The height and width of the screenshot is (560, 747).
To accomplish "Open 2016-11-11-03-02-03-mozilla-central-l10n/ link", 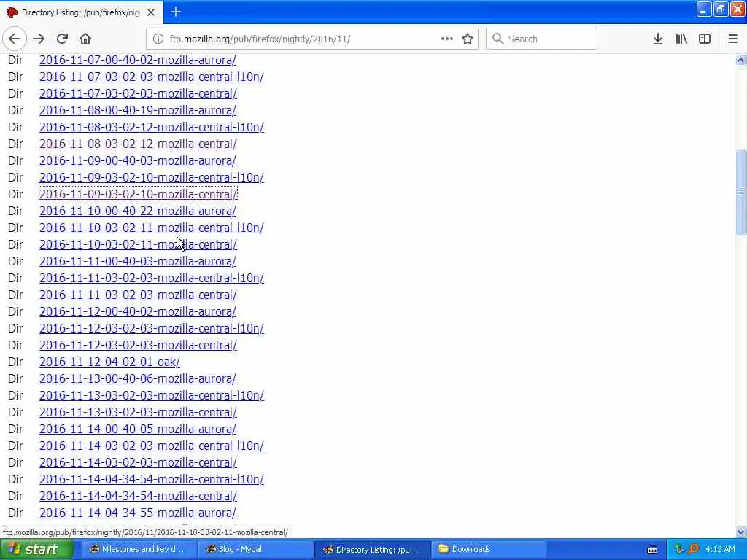I will point(152,278).
